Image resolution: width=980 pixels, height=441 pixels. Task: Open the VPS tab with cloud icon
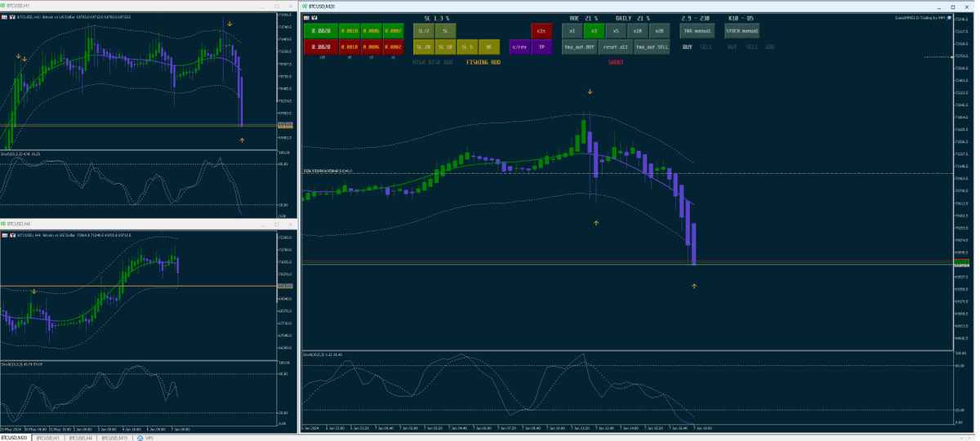coord(145,438)
